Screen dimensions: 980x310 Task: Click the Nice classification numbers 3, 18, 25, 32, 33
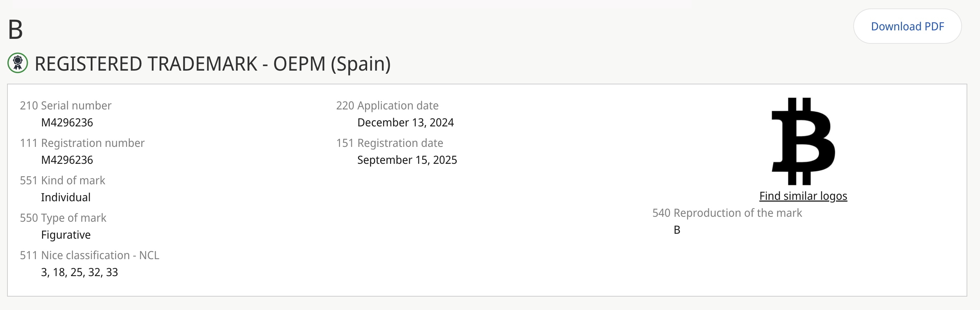(x=79, y=272)
